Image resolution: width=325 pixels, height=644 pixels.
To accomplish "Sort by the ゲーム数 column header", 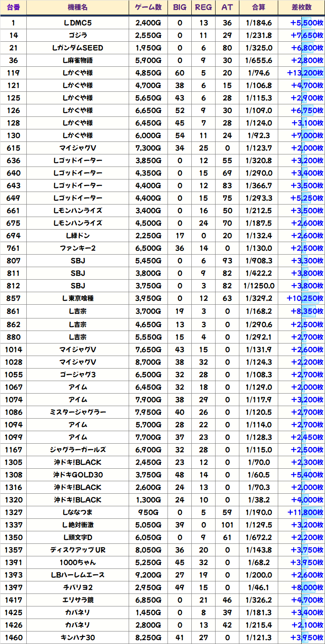I will tap(148, 8).
